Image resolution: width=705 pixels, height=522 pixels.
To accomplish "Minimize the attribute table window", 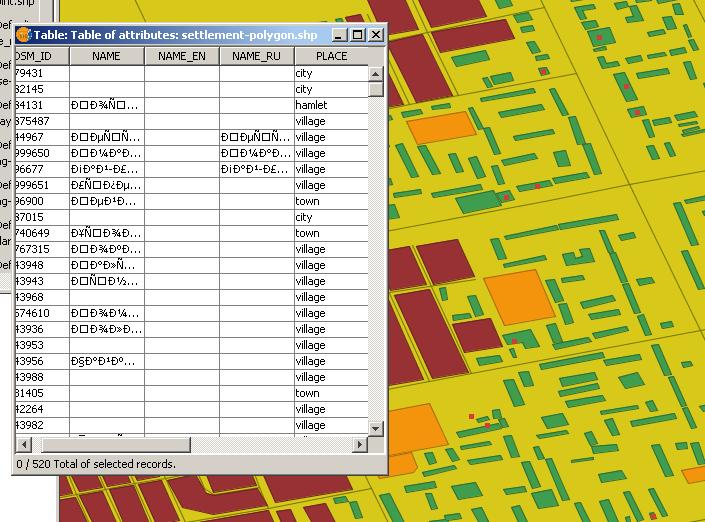I will pos(340,35).
